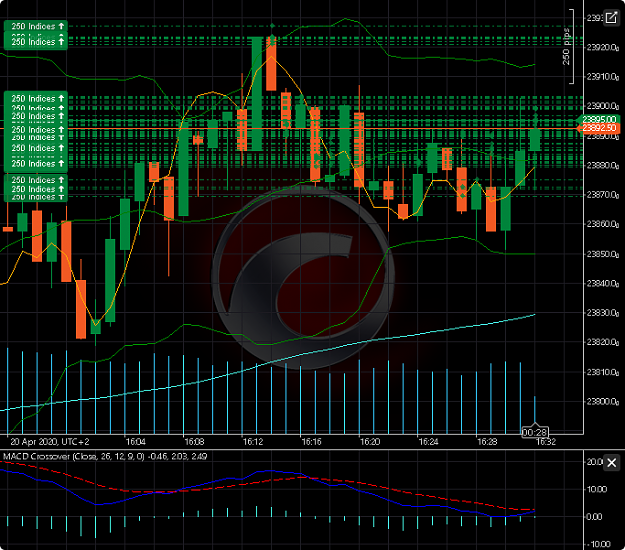Click the 16:16 time axis label

[x=311, y=442]
